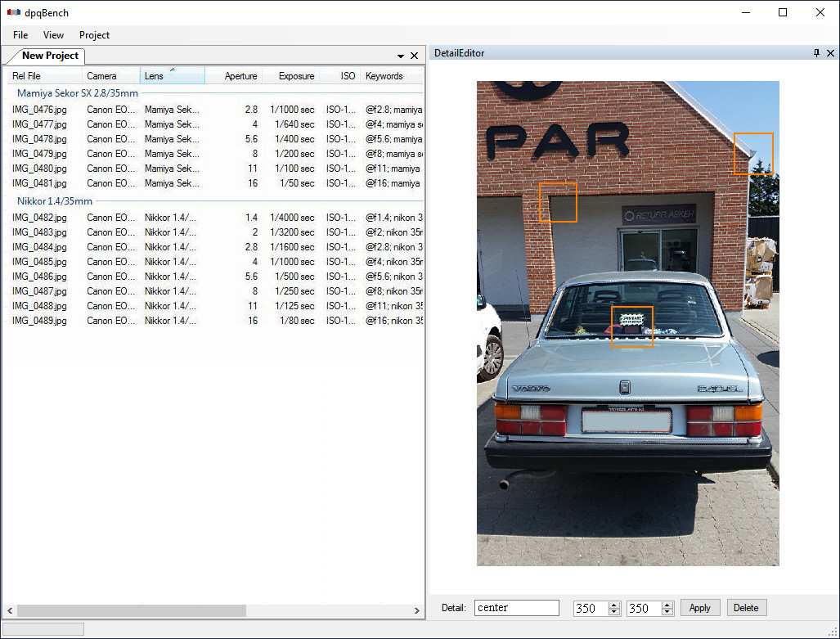
Task: Increase the first size spinner value
Action: coord(614,604)
